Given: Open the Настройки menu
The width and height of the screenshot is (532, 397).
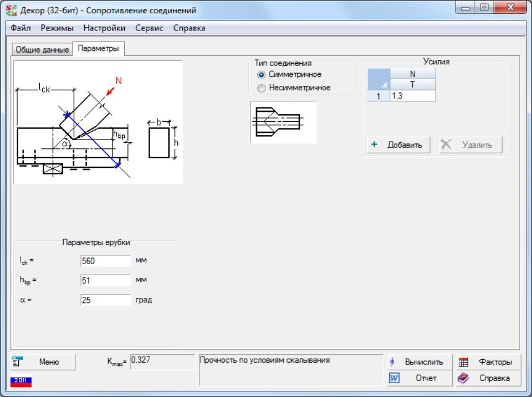Looking at the screenshot, I should click(104, 28).
